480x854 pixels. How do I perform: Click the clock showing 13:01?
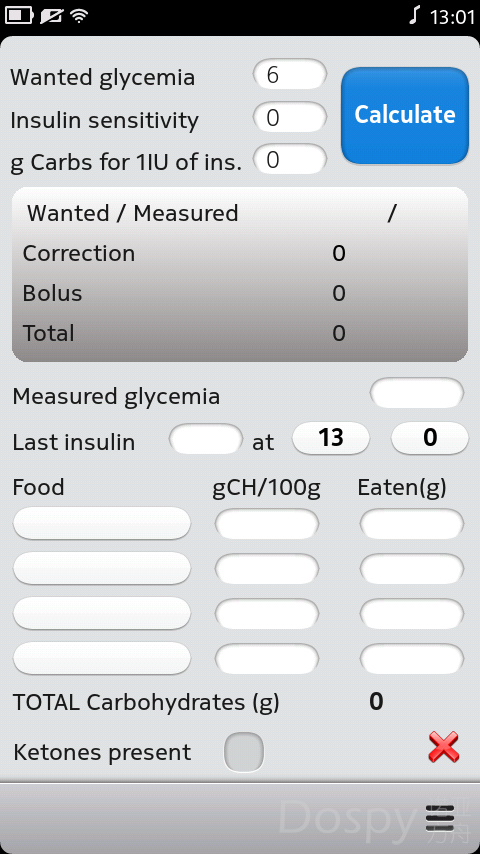(x=452, y=17)
